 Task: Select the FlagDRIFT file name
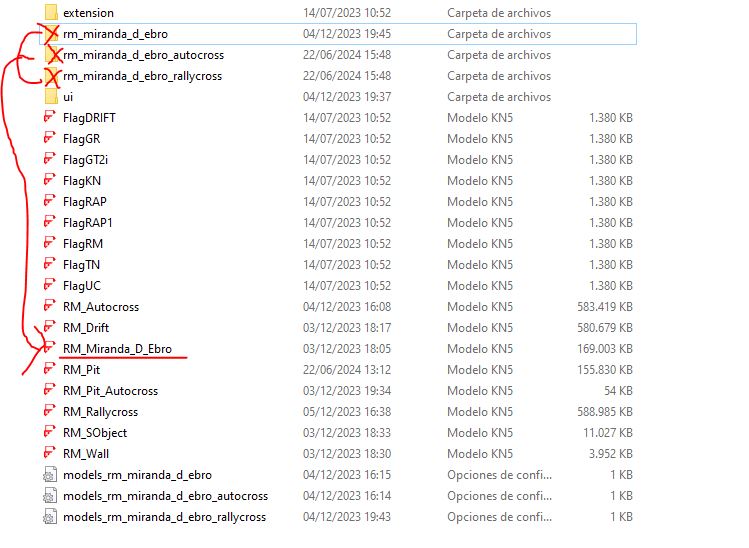(89, 118)
